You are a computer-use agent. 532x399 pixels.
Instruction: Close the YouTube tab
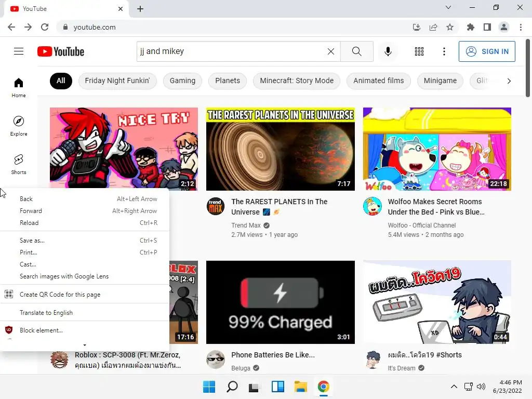[x=121, y=9]
